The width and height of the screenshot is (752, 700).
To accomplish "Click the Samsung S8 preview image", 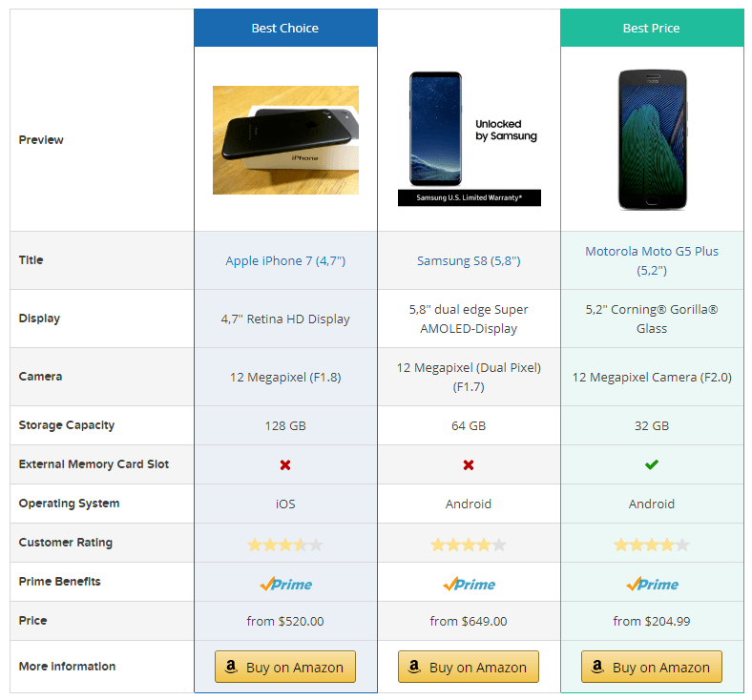I will [469, 139].
